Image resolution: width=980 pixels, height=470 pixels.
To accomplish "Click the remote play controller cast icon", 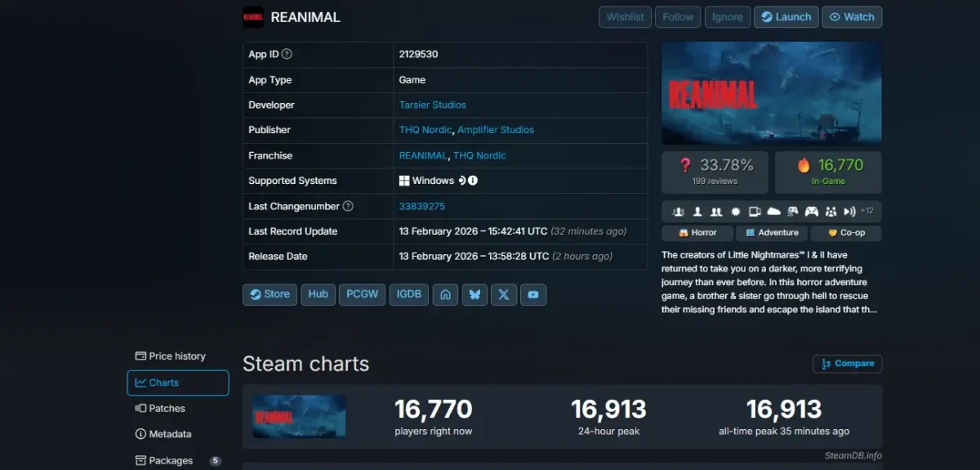I will click(x=792, y=211).
